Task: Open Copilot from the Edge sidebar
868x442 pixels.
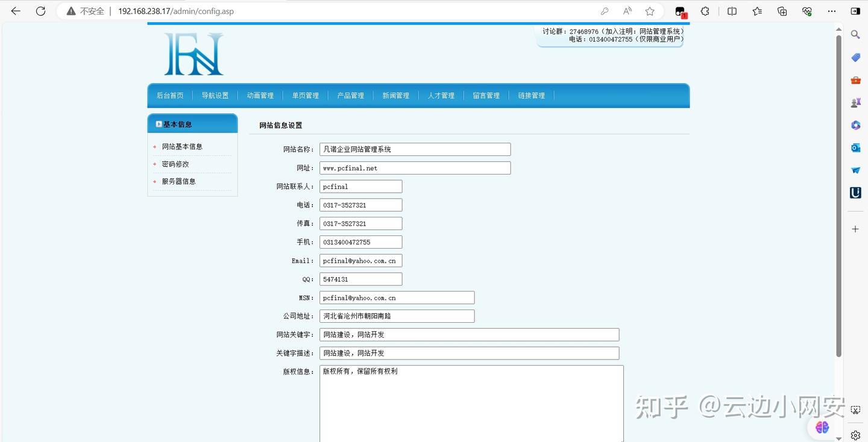Action: pyautogui.click(x=855, y=125)
